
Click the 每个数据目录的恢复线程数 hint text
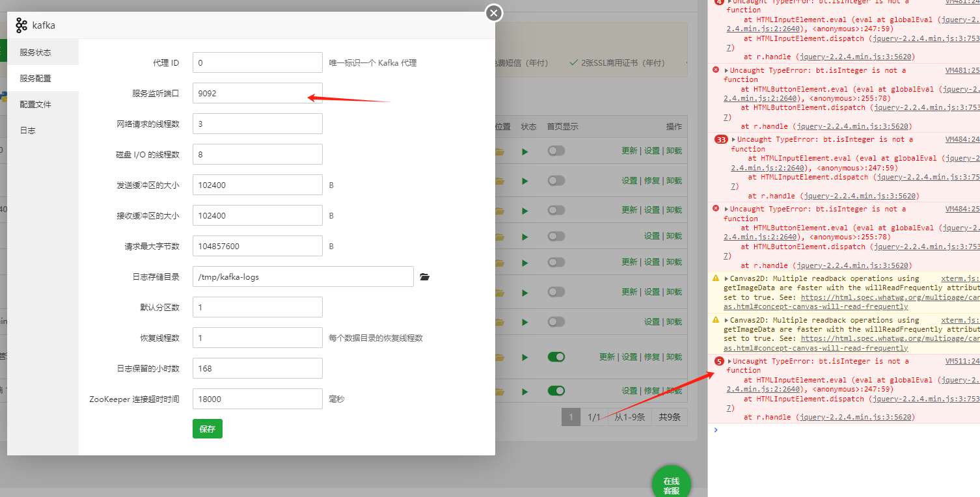pyautogui.click(x=376, y=338)
